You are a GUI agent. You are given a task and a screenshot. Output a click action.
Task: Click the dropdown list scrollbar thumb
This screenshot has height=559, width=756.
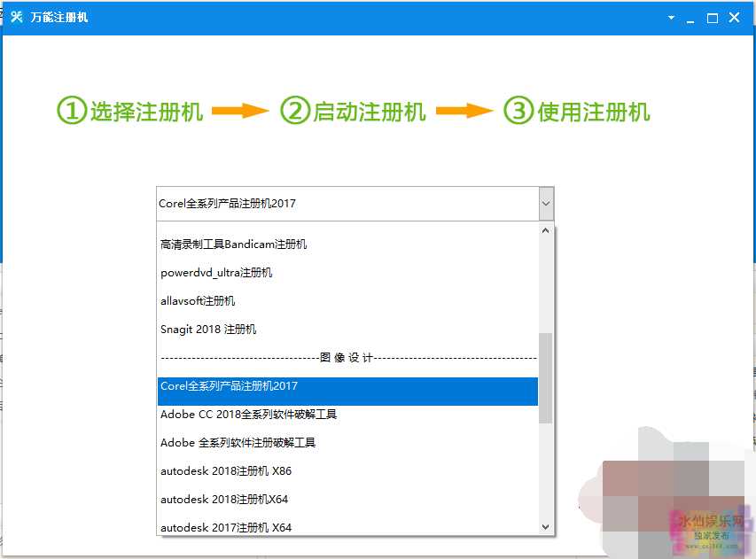(x=545, y=377)
